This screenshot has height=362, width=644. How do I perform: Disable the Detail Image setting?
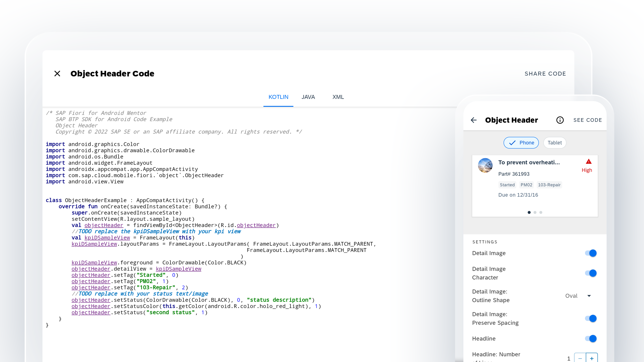click(591, 253)
